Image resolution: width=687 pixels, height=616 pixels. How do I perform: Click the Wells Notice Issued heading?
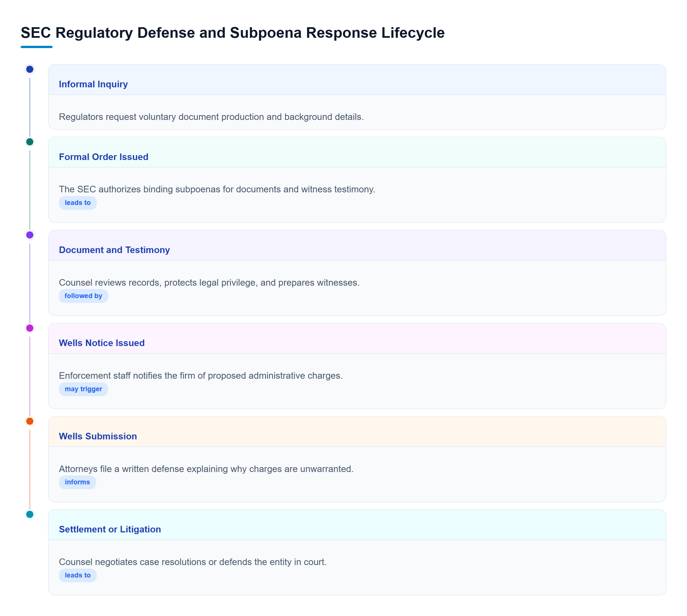(102, 343)
